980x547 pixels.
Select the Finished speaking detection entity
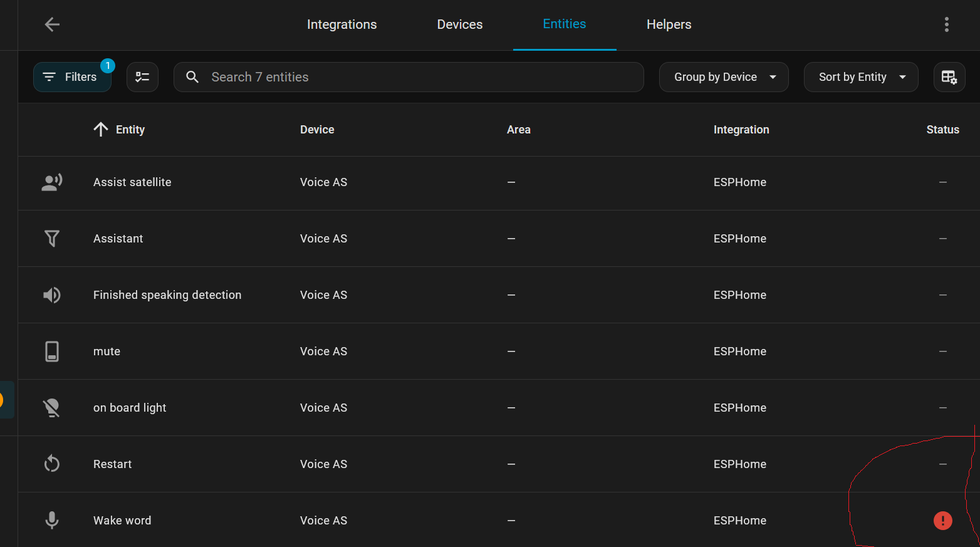(167, 295)
